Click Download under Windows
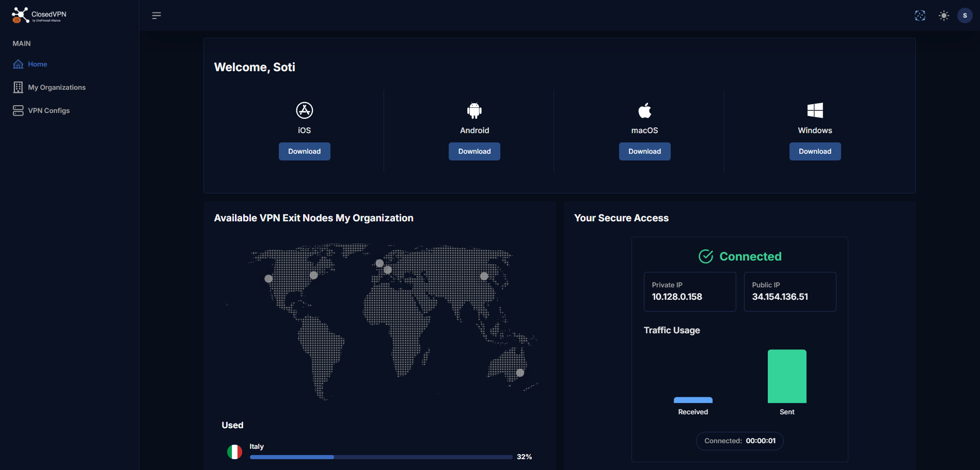Image resolution: width=980 pixels, height=470 pixels. click(x=815, y=151)
